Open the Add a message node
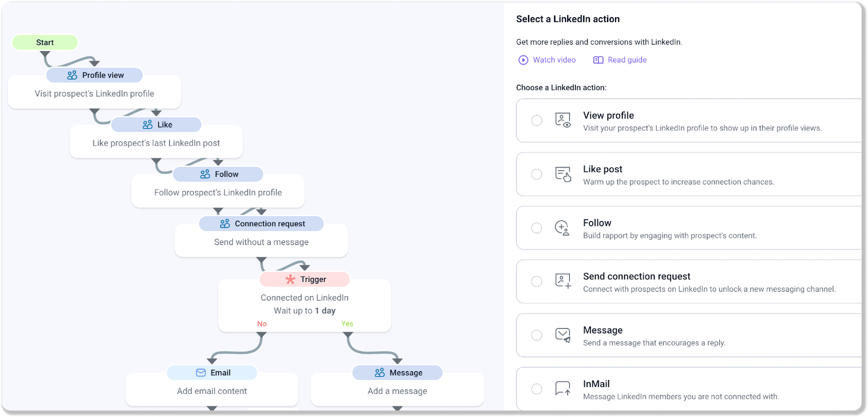Screen dimensions: 868x417 [x=397, y=391]
